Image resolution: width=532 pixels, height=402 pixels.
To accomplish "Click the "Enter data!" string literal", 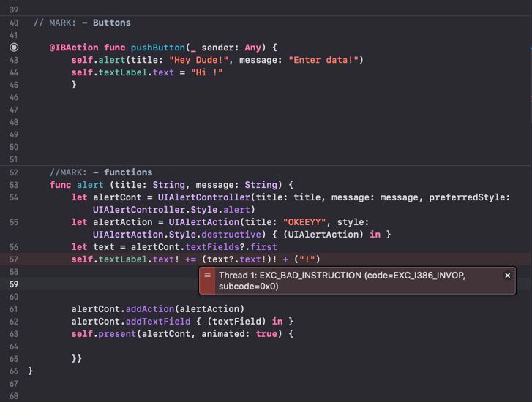I will [x=323, y=61].
